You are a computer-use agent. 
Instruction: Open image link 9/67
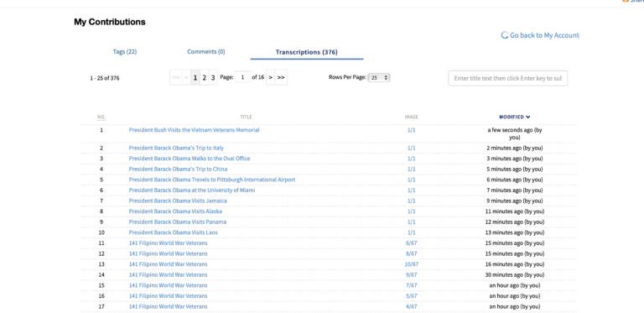(411, 275)
